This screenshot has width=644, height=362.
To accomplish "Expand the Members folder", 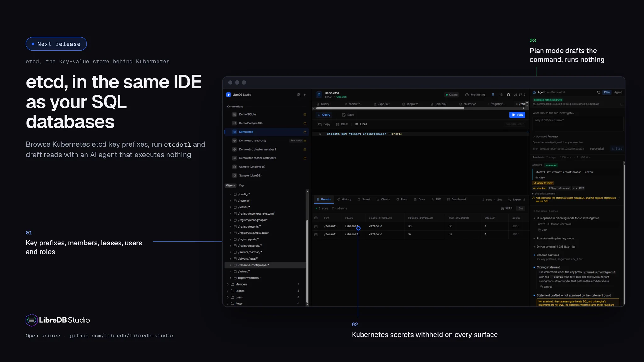I will 228,284.
